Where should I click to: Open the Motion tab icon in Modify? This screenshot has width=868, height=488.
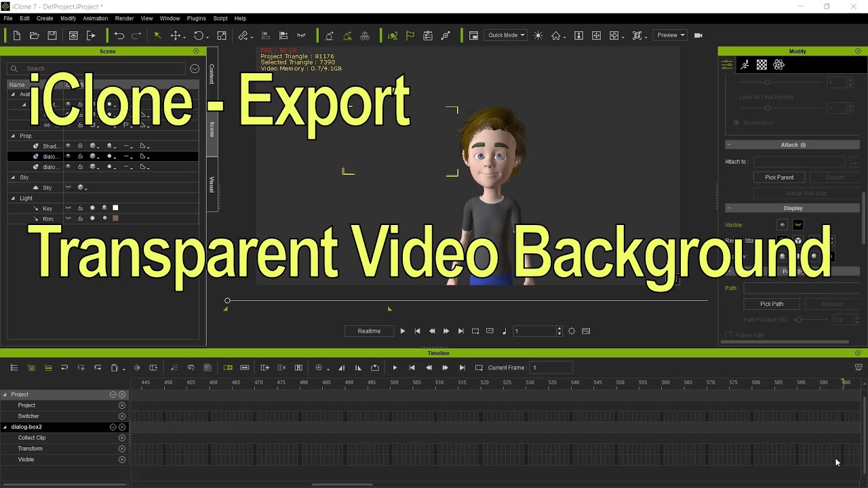pyautogui.click(x=745, y=64)
